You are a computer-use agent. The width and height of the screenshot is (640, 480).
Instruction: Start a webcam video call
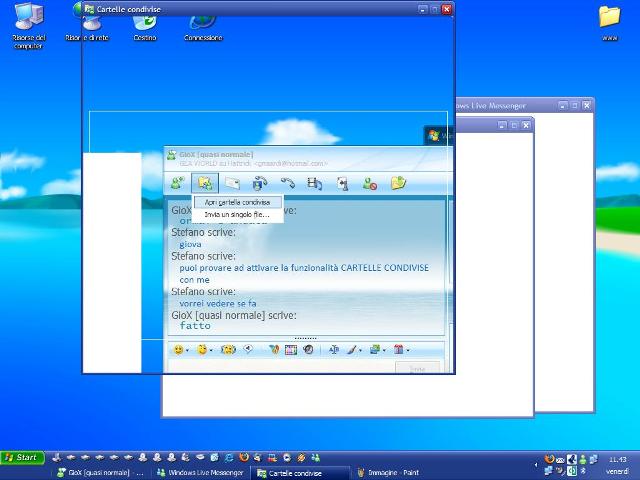coord(260,183)
